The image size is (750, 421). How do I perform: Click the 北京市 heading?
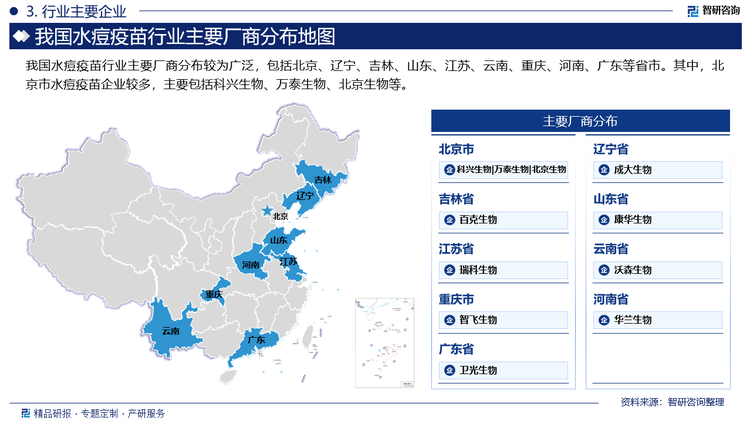(456, 149)
